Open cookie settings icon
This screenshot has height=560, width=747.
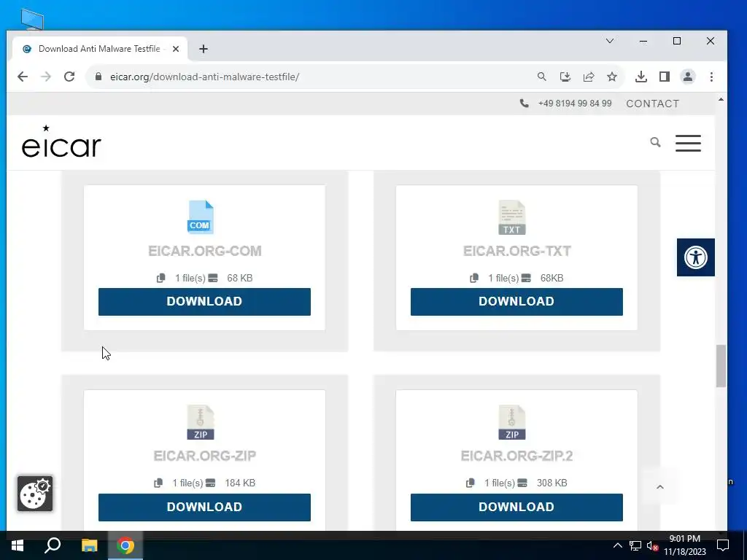[35, 494]
